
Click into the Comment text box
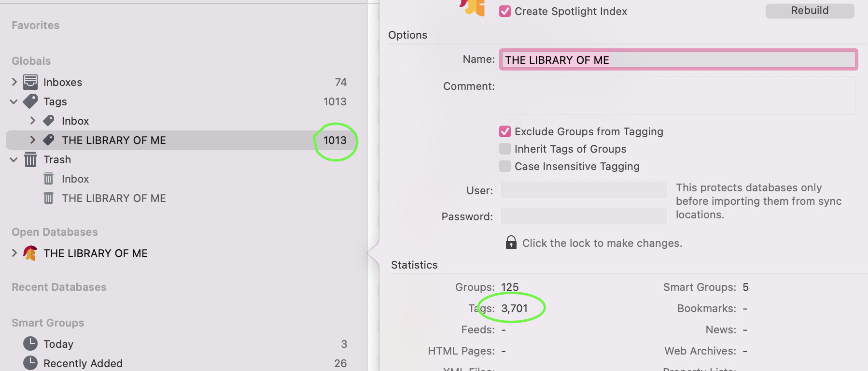[678, 96]
